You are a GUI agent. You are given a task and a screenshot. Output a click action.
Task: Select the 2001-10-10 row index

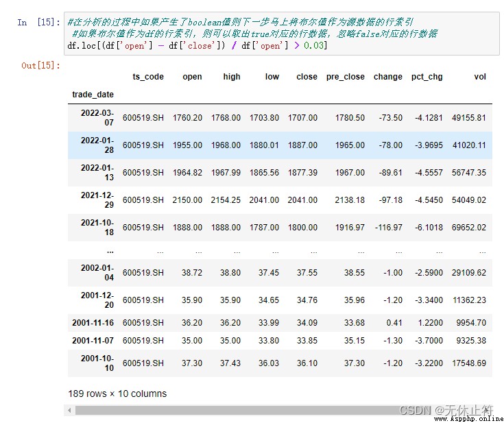[97, 363]
